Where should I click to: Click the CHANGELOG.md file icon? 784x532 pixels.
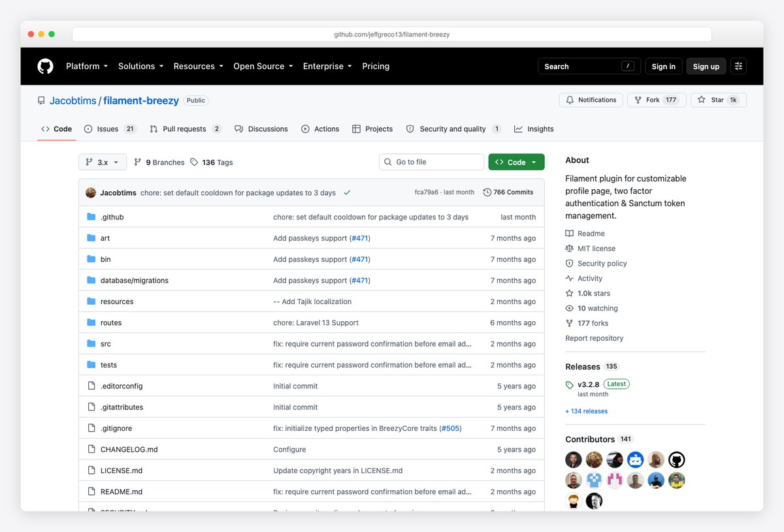coord(91,449)
